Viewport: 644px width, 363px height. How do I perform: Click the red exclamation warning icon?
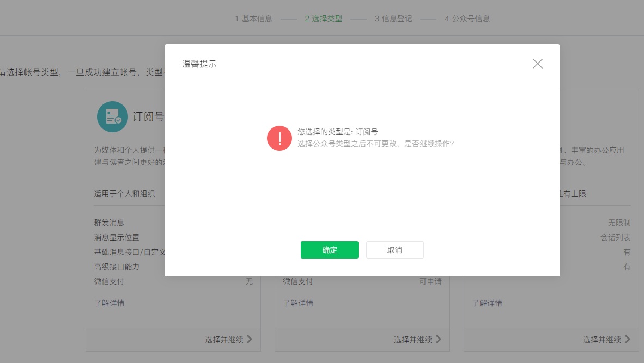point(280,138)
